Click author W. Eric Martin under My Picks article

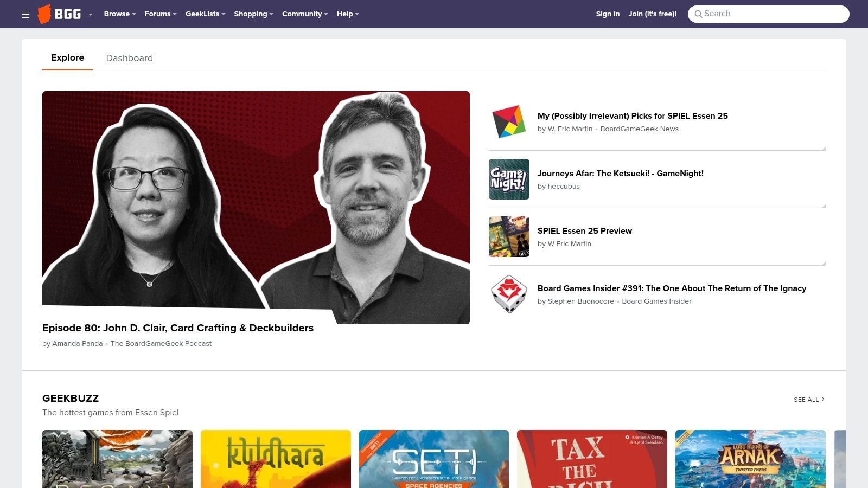pos(570,129)
